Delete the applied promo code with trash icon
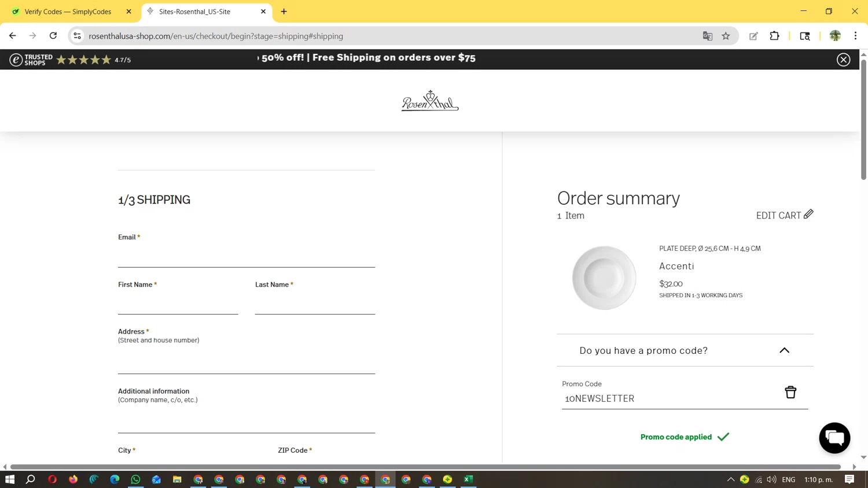 click(790, 392)
